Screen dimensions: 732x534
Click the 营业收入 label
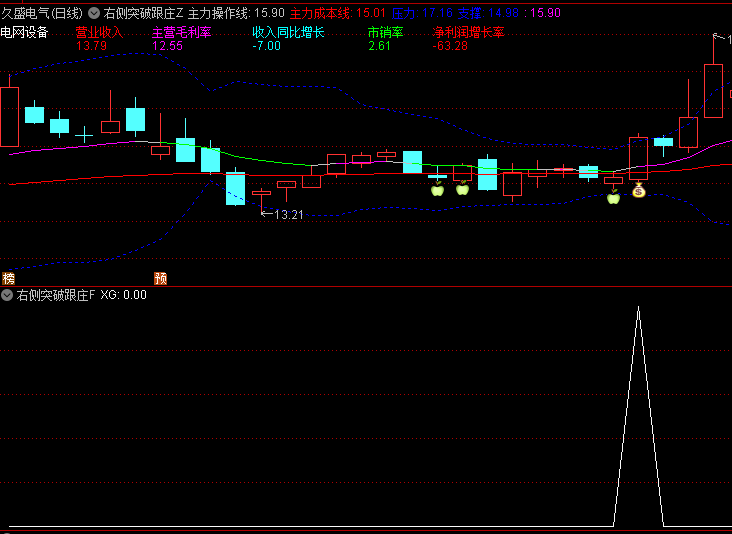point(99,32)
